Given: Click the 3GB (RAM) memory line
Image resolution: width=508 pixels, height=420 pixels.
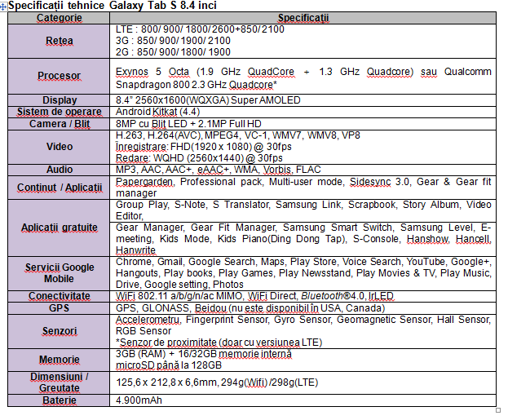Looking at the screenshot, I should pyautogui.click(x=204, y=354).
